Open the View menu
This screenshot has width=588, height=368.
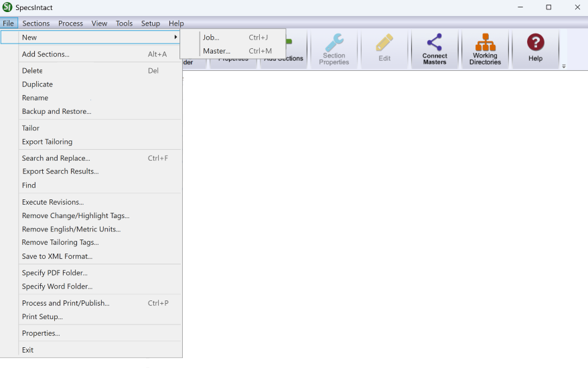pos(99,23)
